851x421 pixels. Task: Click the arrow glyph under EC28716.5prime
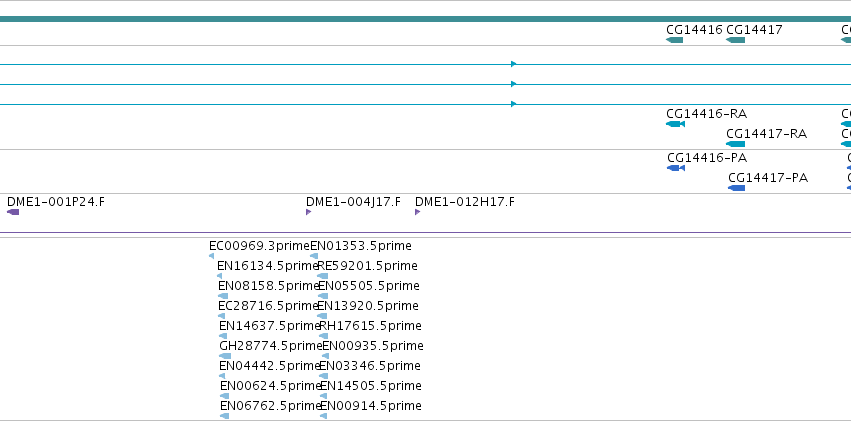click(x=221, y=316)
